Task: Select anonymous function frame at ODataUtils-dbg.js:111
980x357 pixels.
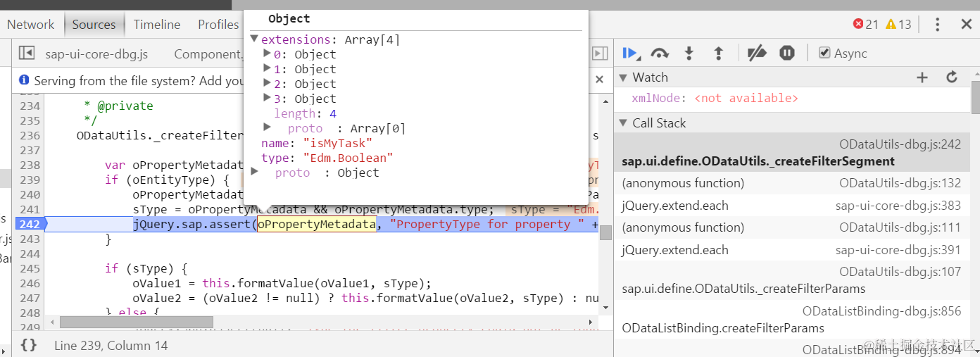Action: (x=791, y=227)
